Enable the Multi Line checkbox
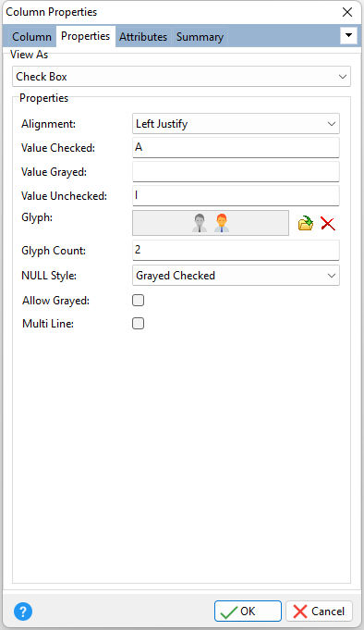Screen dimensions: 364x630 [x=138, y=324]
